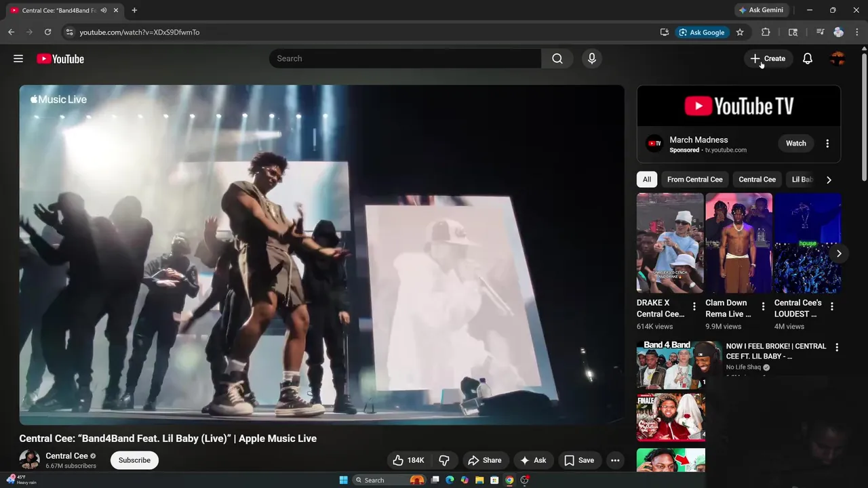Mute the tab via audio speaker icon
Viewport: 868px width, 488px height.
coord(104,10)
